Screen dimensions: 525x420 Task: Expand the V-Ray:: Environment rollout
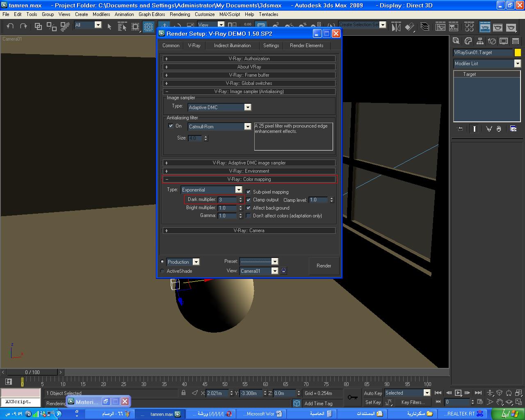pyautogui.click(x=249, y=171)
